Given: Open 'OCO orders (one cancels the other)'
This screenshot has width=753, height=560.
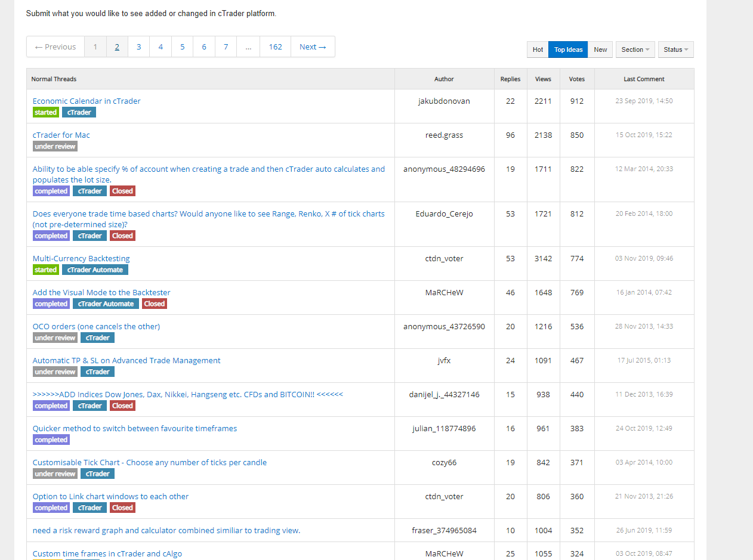Looking at the screenshot, I should pos(96,326).
